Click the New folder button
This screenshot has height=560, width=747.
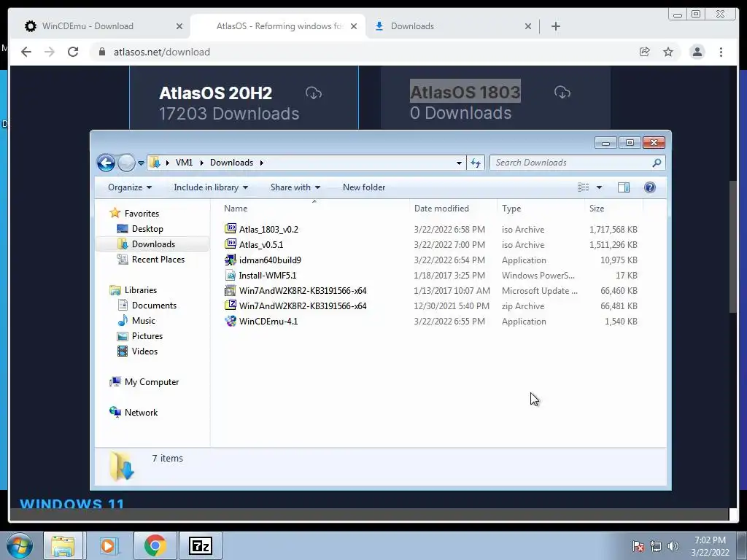coord(364,187)
